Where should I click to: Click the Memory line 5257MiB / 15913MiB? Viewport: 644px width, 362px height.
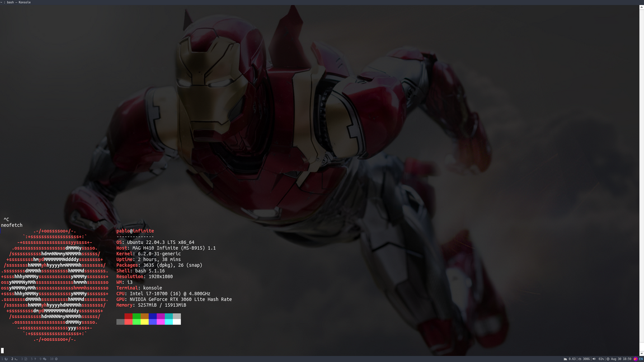151,305
